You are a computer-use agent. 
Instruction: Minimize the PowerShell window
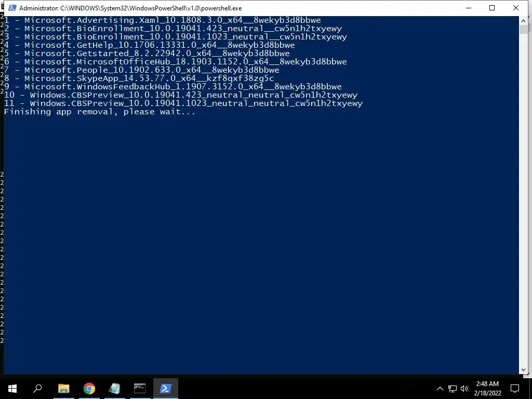click(469, 8)
